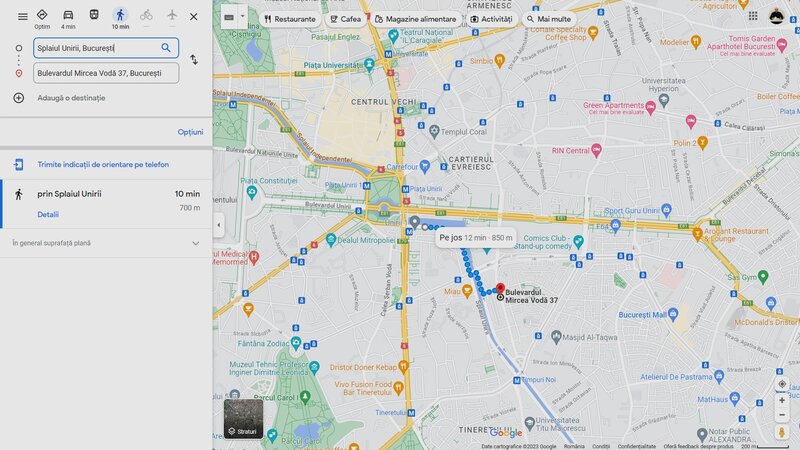Click the Simbio restaurant marker
The width and height of the screenshot is (800, 450).
tap(500, 60)
